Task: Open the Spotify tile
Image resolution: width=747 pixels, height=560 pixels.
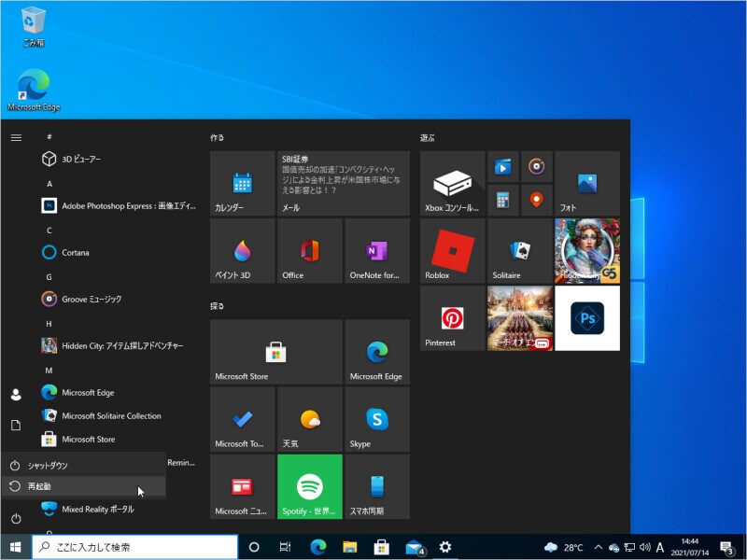Action: click(308, 485)
